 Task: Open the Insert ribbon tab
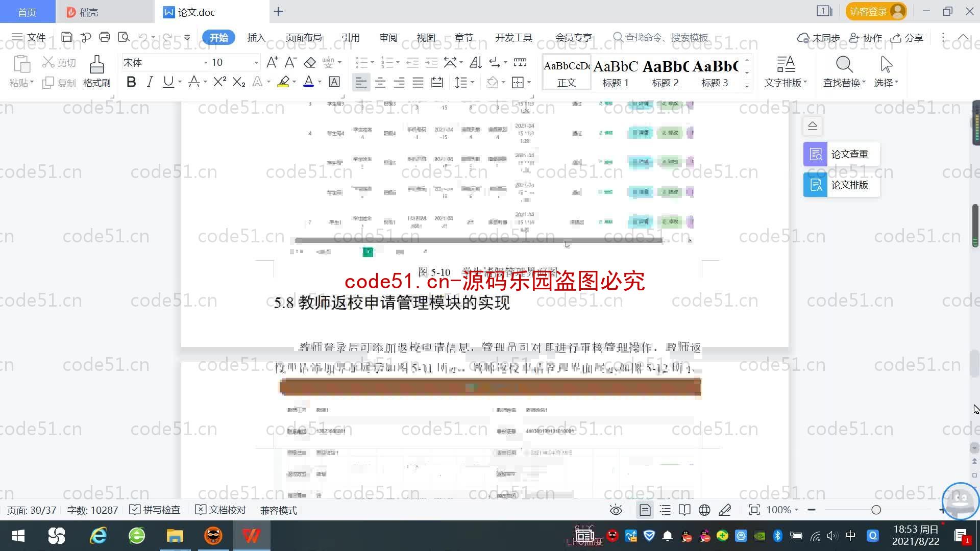click(x=256, y=38)
